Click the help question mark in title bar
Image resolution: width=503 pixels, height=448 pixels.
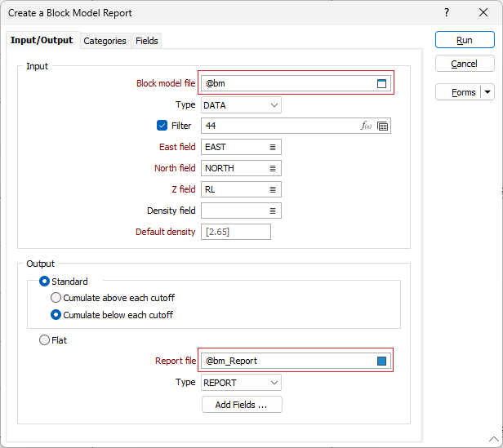click(x=446, y=13)
